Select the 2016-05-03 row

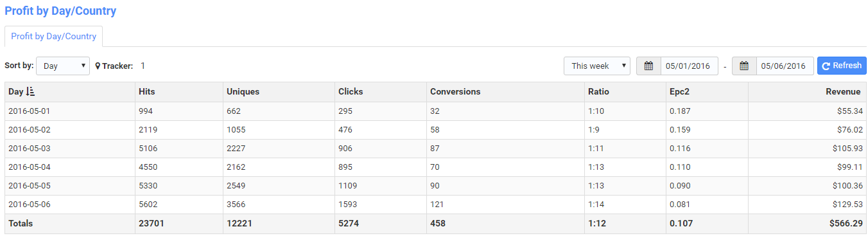(435, 149)
